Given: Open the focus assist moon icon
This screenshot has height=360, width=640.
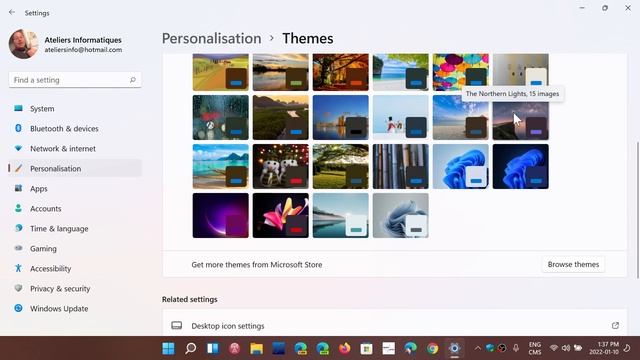Looking at the screenshot, I should click(627, 348).
